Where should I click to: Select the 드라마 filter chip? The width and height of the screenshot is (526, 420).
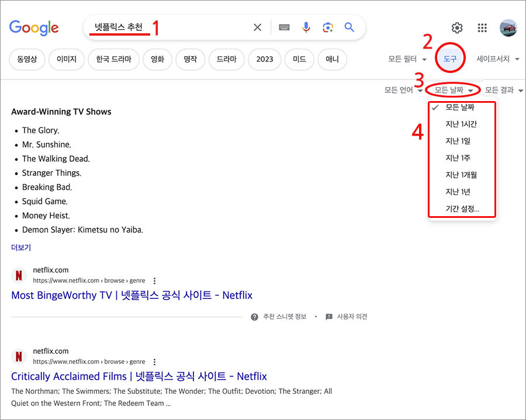tap(226, 60)
